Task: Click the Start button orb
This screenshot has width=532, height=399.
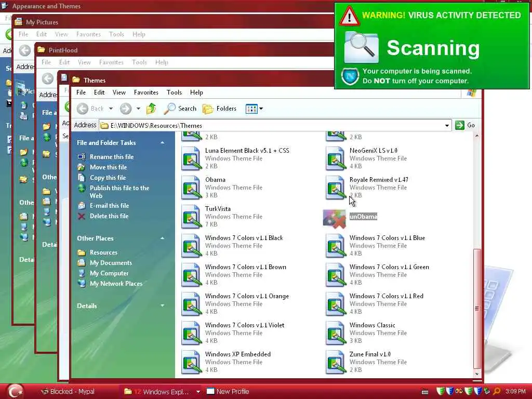Action: tap(15, 391)
